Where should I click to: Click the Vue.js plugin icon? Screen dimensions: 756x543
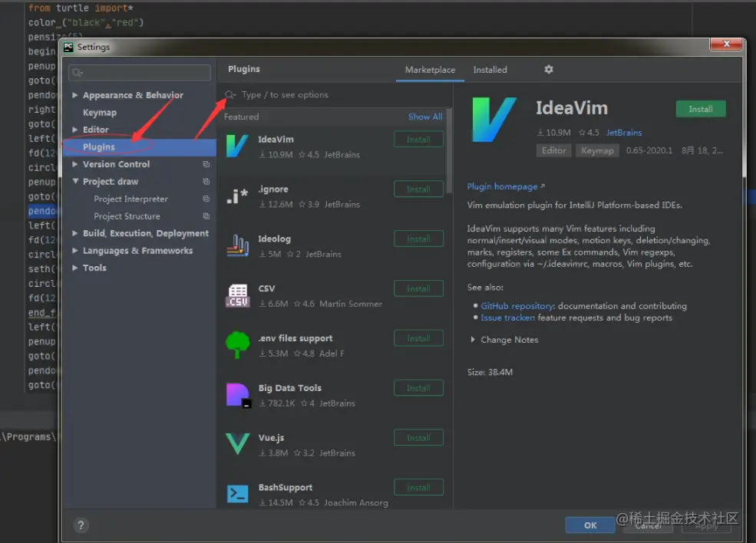point(238,444)
